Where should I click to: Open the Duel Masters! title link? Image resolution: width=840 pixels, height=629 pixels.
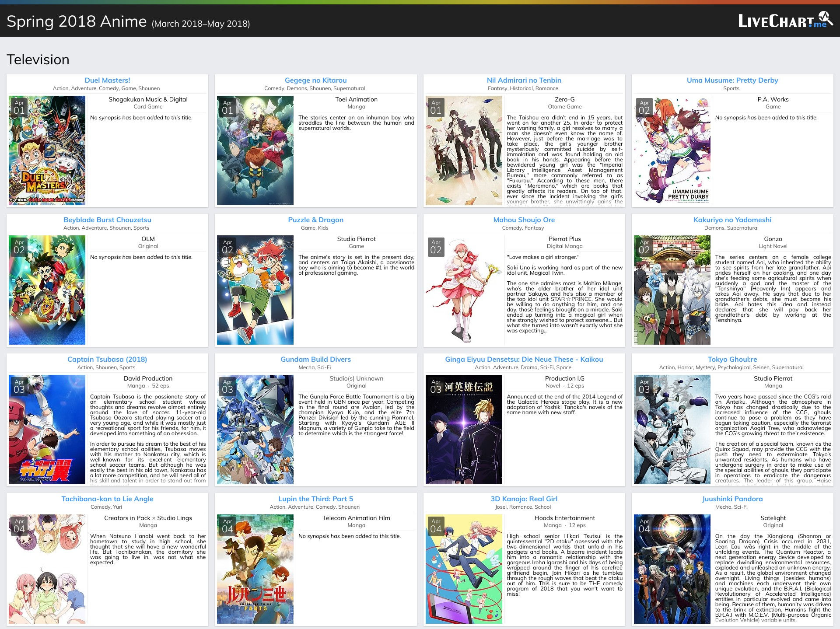pos(107,80)
